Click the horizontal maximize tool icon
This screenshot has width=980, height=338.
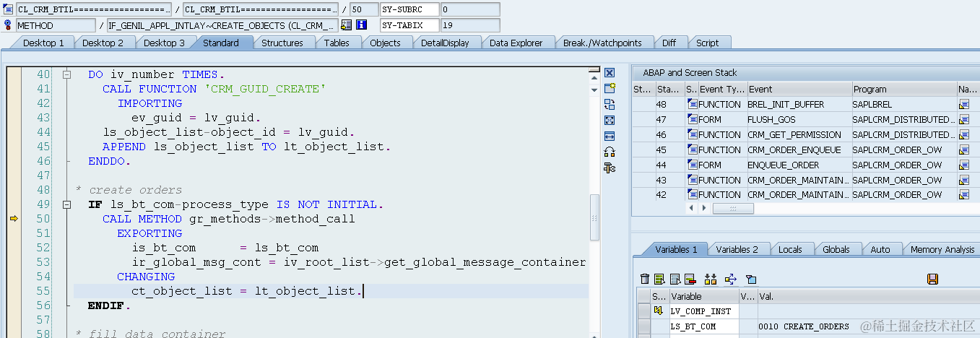(610, 136)
